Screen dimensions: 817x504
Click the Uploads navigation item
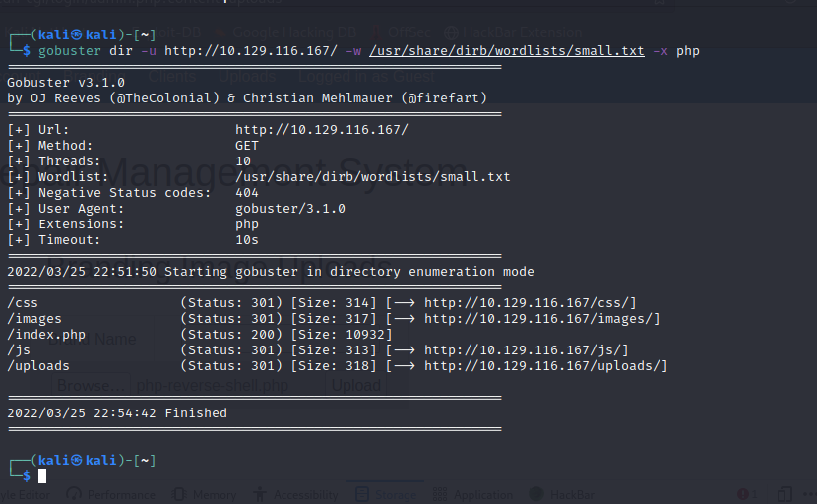[x=247, y=76]
